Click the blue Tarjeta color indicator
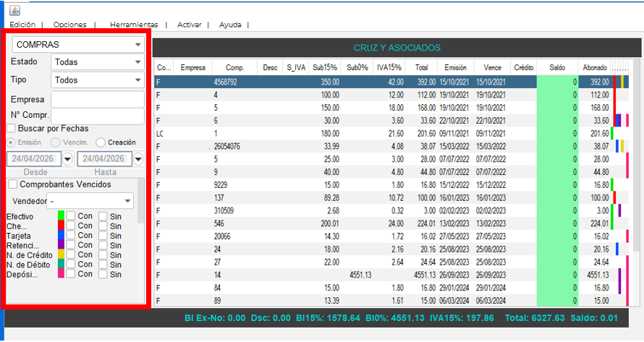The height and width of the screenshot is (342, 644). [x=62, y=235]
